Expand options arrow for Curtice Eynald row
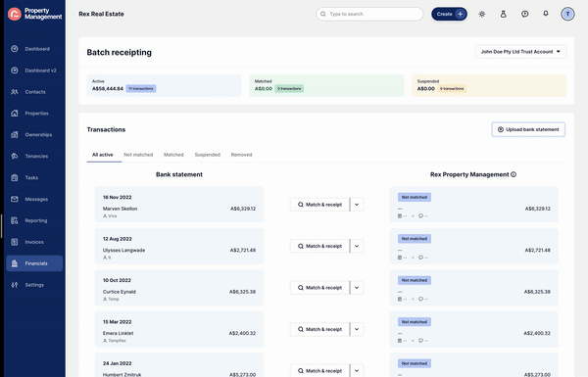 click(357, 288)
